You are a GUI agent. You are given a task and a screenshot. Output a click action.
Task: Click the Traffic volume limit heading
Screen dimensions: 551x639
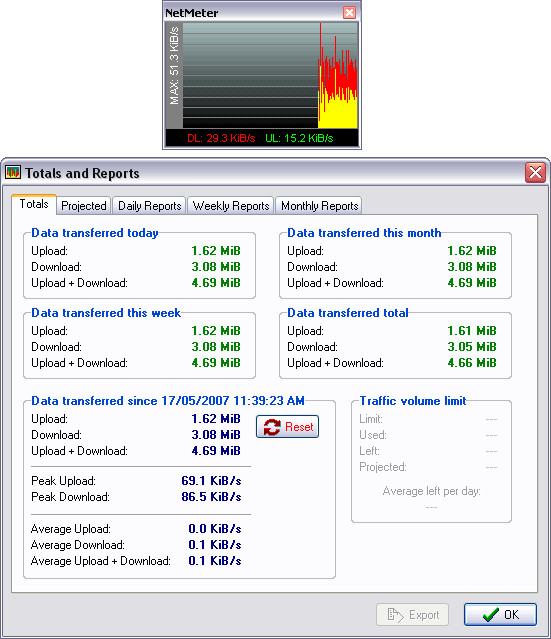[x=412, y=401]
